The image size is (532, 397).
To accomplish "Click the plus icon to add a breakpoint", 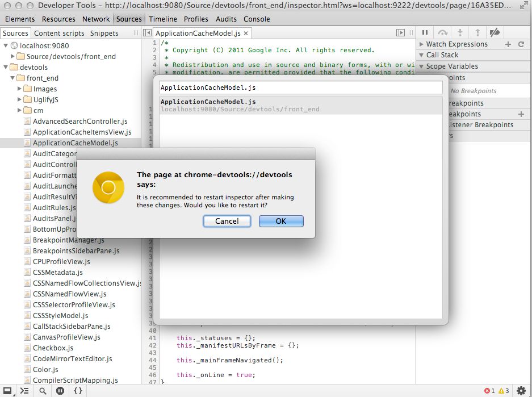I will (521, 114).
